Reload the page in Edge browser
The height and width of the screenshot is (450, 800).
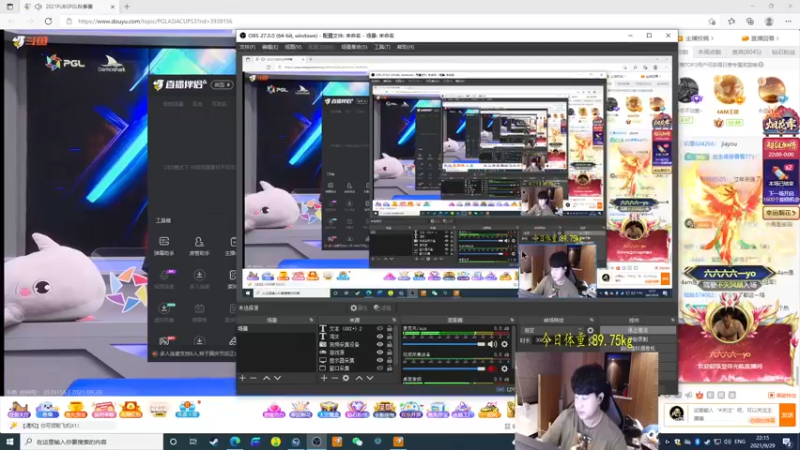48,21
